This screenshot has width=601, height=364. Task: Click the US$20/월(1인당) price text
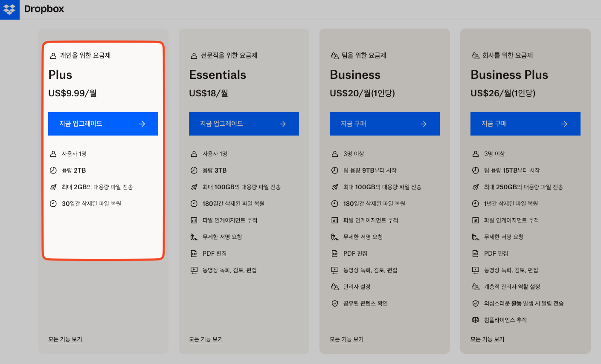click(362, 93)
